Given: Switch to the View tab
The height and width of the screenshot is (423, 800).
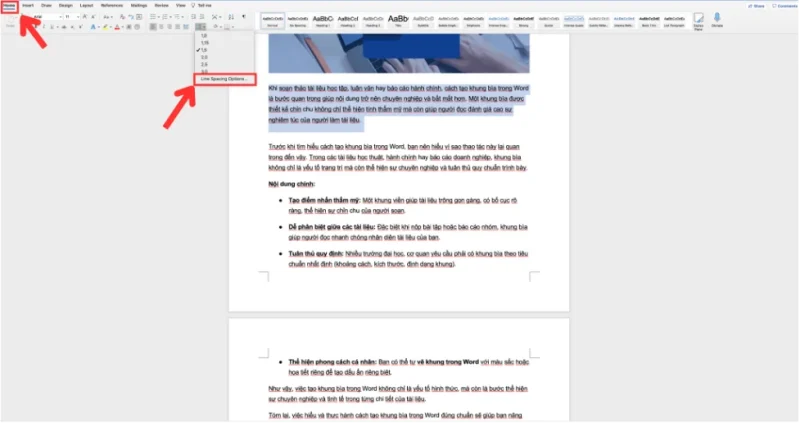Looking at the screenshot, I should (x=181, y=5).
